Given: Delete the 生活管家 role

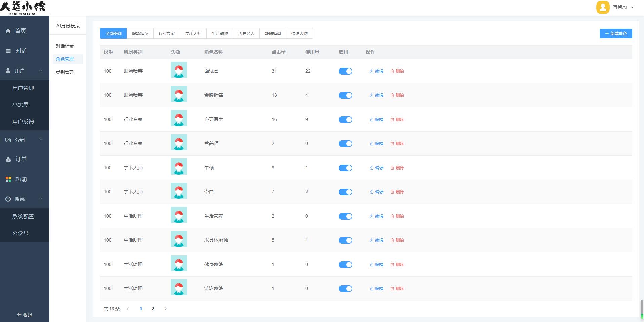Looking at the screenshot, I should coord(397,216).
